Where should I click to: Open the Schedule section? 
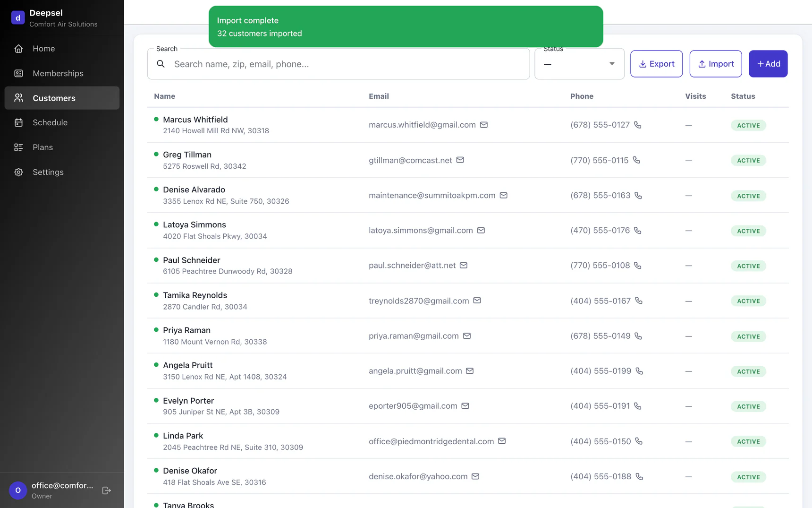pos(62,122)
